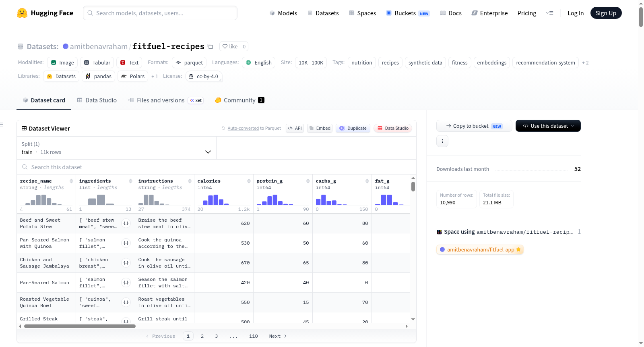Like the fitfuel-recipes dataset

click(x=230, y=46)
